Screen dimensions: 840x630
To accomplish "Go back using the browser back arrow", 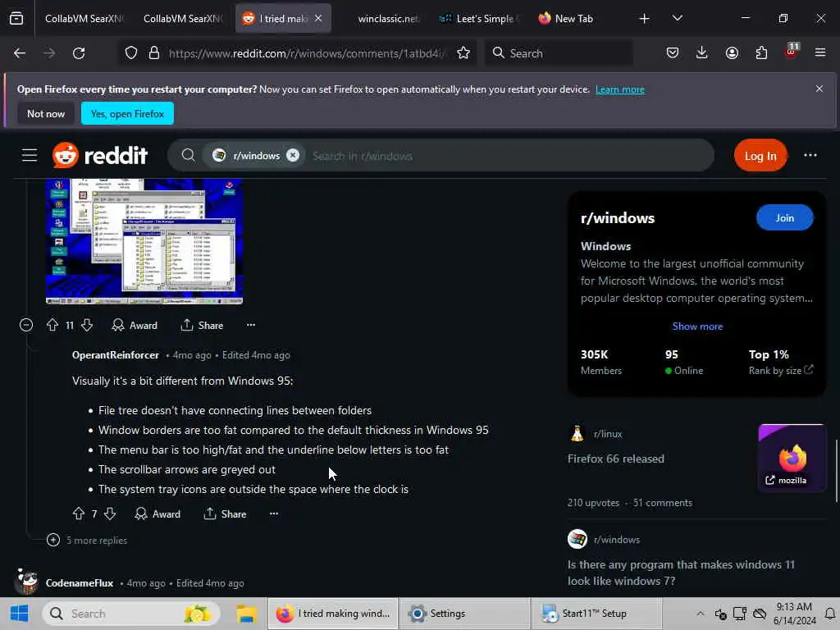I will click(20, 53).
